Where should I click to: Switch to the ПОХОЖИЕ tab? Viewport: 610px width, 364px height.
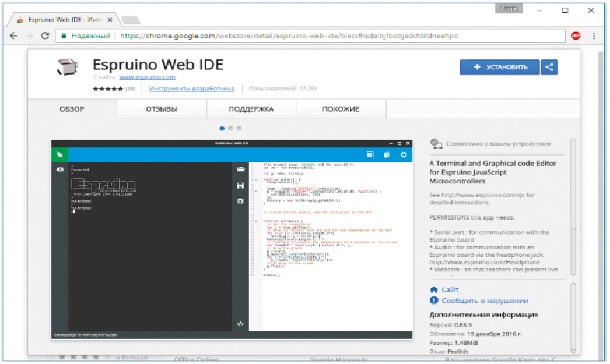click(x=341, y=109)
